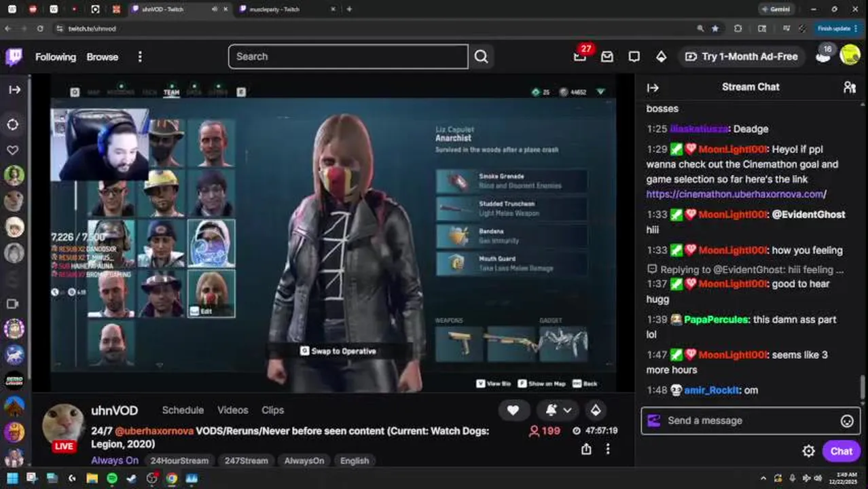Click the Following navigation link
The image size is (868, 489).
tap(56, 57)
